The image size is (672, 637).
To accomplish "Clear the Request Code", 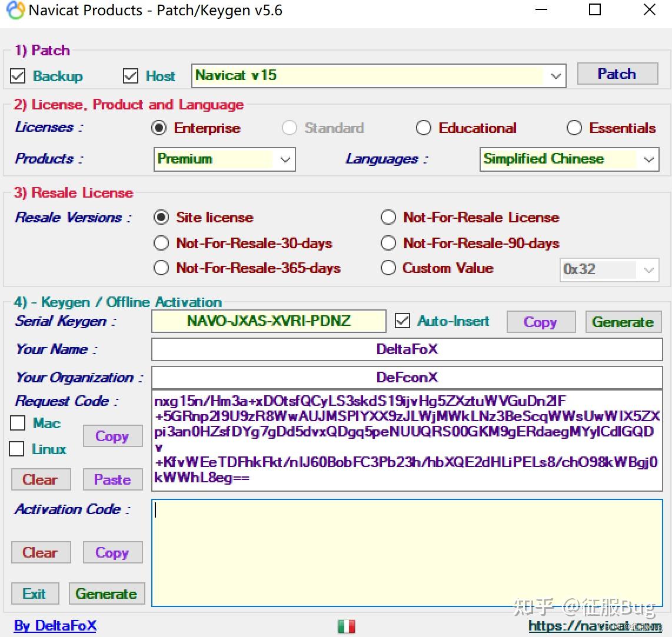I will [x=41, y=479].
